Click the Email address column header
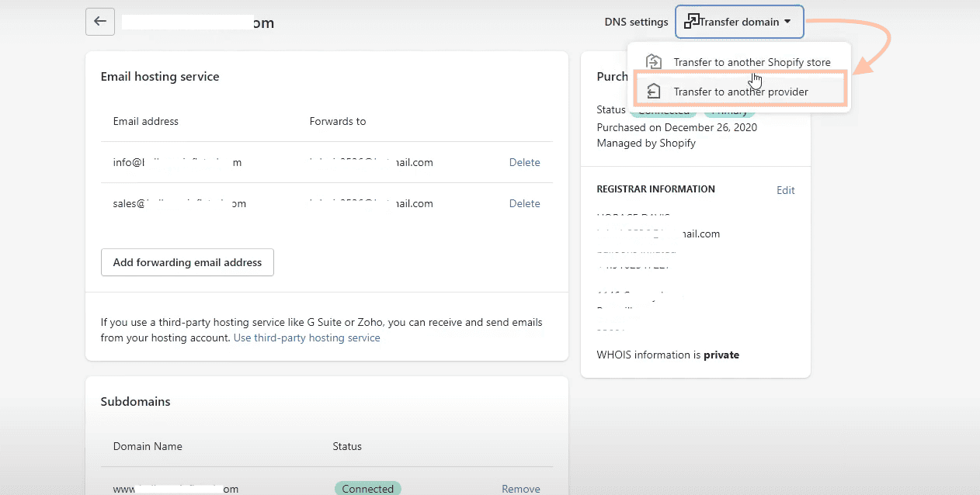Image resolution: width=980 pixels, height=495 pixels. coord(145,121)
